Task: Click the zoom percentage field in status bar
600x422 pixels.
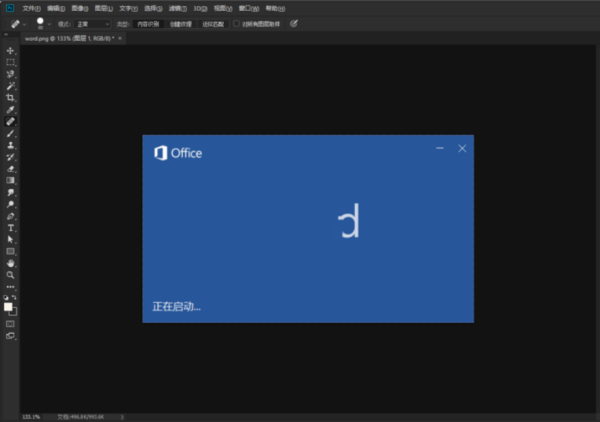Action: click(x=31, y=417)
